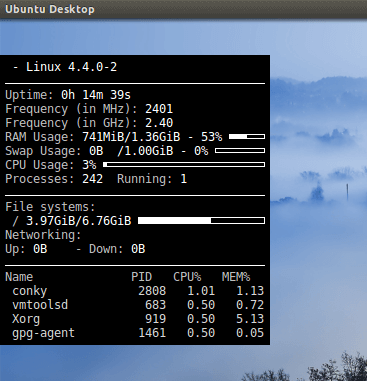Click the gpg-agent MEM value 0.05
The image size is (367, 381).
pyautogui.click(x=250, y=333)
